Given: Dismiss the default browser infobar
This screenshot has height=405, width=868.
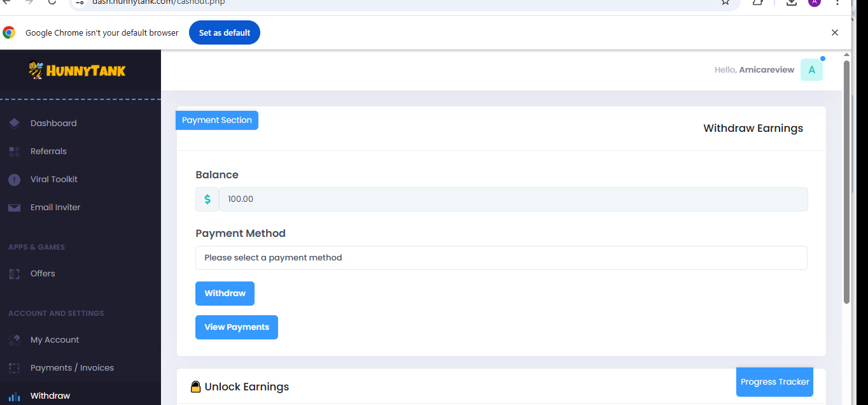Looking at the screenshot, I should [x=835, y=32].
